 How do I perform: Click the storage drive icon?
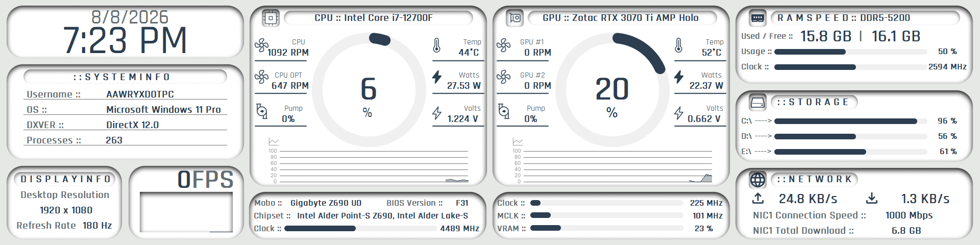(x=758, y=103)
